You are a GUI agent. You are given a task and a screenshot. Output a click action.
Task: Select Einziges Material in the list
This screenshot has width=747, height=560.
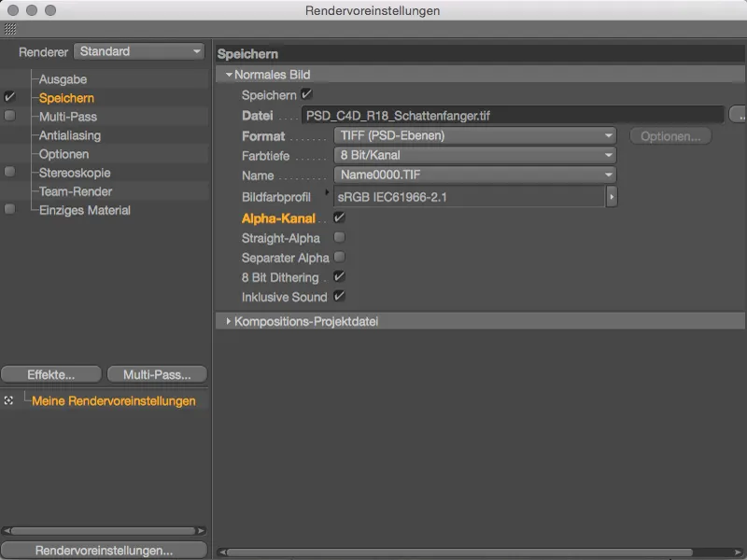tap(85, 210)
